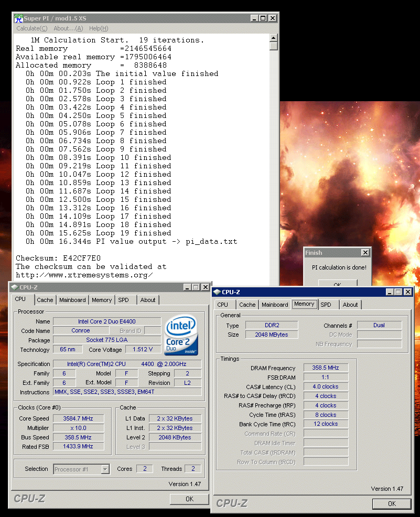
Task: Switch to SPD tab in left CPU-Z window
Action: pos(124,300)
